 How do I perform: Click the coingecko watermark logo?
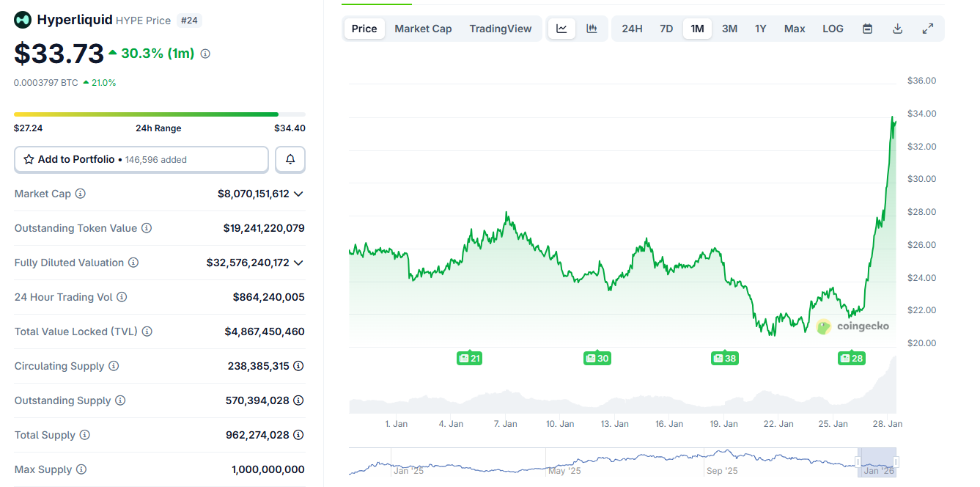pyautogui.click(x=822, y=326)
